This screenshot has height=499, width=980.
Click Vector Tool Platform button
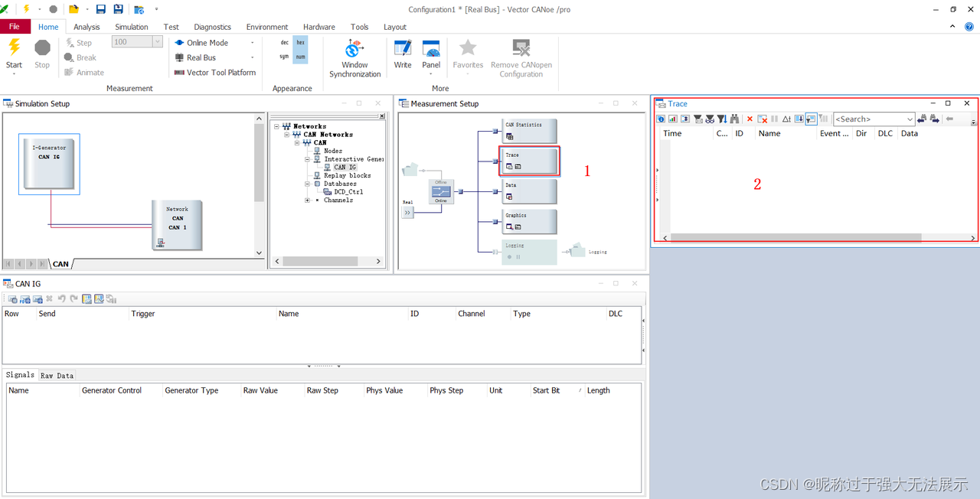pyautogui.click(x=215, y=73)
